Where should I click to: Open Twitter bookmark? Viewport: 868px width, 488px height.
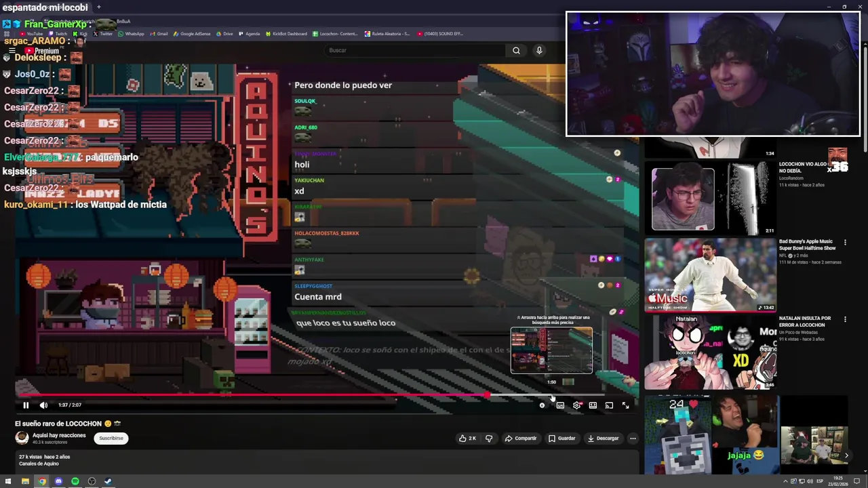tap(103, 34)
